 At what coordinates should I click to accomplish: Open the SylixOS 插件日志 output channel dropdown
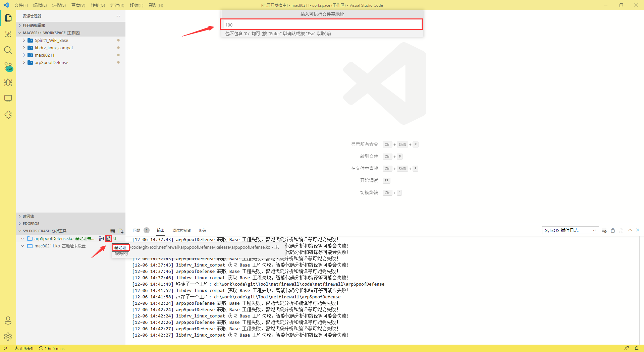[x=570, y=230]
